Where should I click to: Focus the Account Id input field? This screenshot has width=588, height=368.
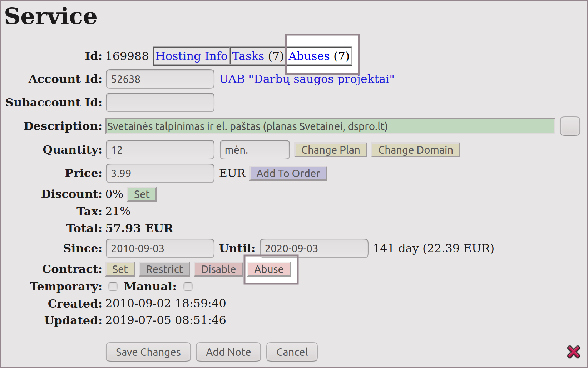pos(160,79)
